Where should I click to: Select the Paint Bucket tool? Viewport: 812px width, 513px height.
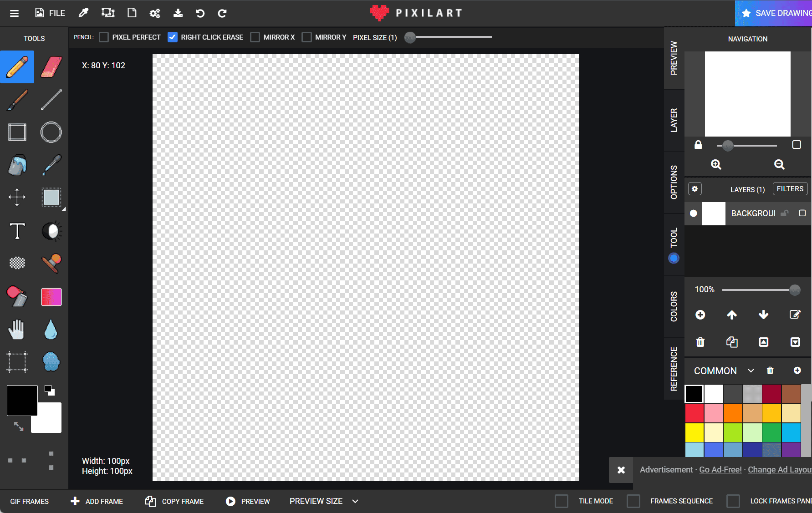point(17,165)
